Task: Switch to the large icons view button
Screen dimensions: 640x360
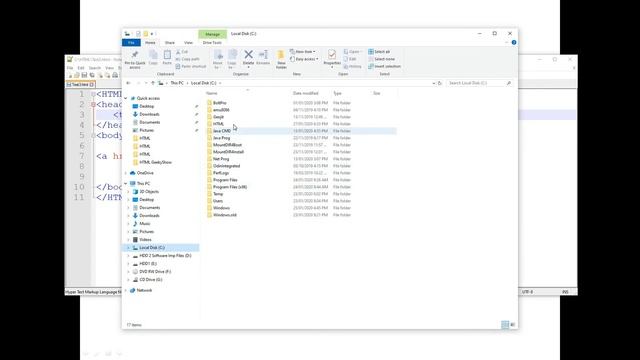Action: coord(513,325)
